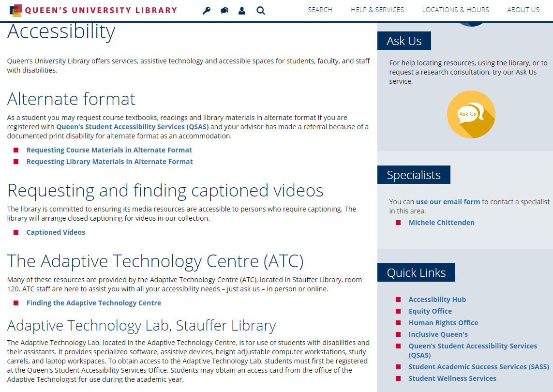The height and width of the screenshot is (392, 553).
Task: Open Requesting Course Materials in Alternate Format
Action: [x=109, y=150]
